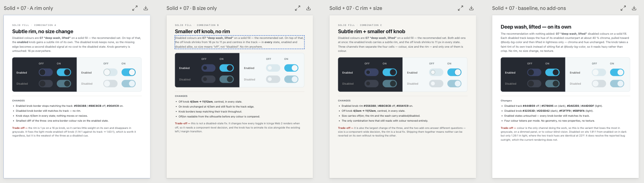Toggle dark-panel Disabled ON switch in 'Smaller off knob, no rim'
Screen dimensions: 644x183
(x=226, y=79)
